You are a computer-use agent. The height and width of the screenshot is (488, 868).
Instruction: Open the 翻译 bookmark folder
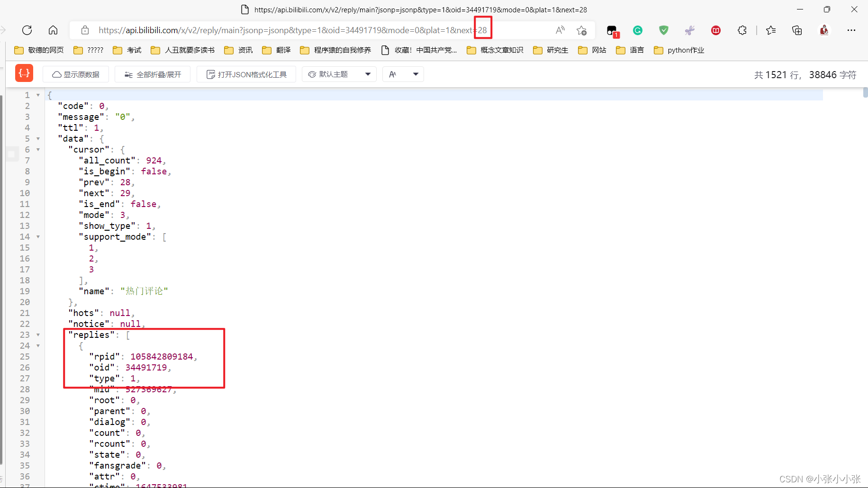click(277, 50)
